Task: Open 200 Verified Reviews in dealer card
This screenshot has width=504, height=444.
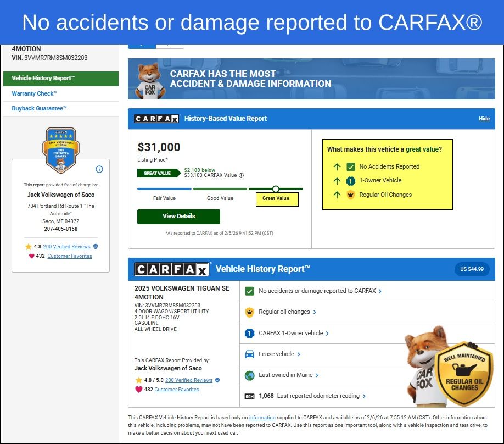Action: [66, 247]
